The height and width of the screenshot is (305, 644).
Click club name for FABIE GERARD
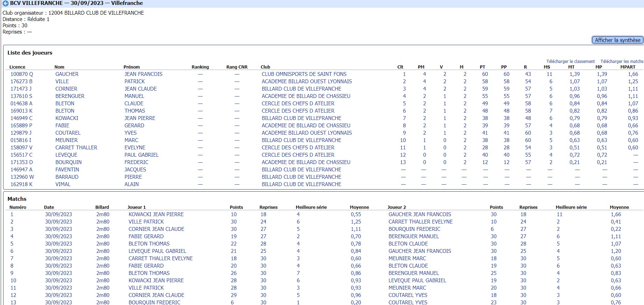(306, 126)
